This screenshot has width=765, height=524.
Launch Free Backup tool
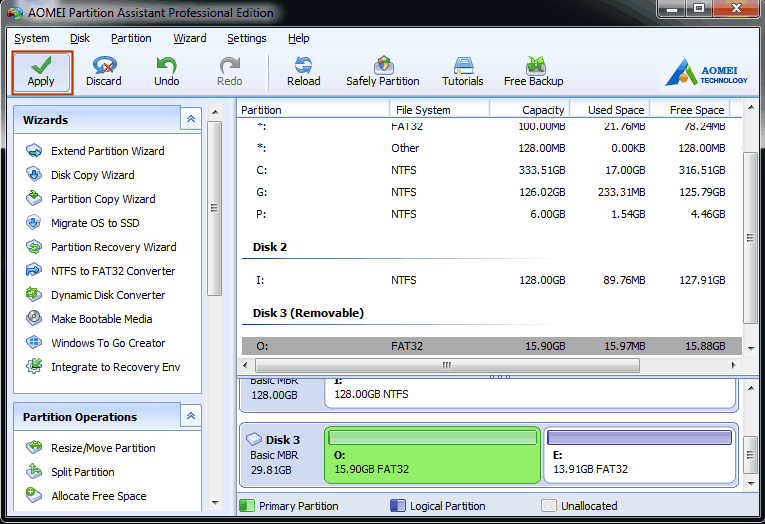[x=533, y=72]
